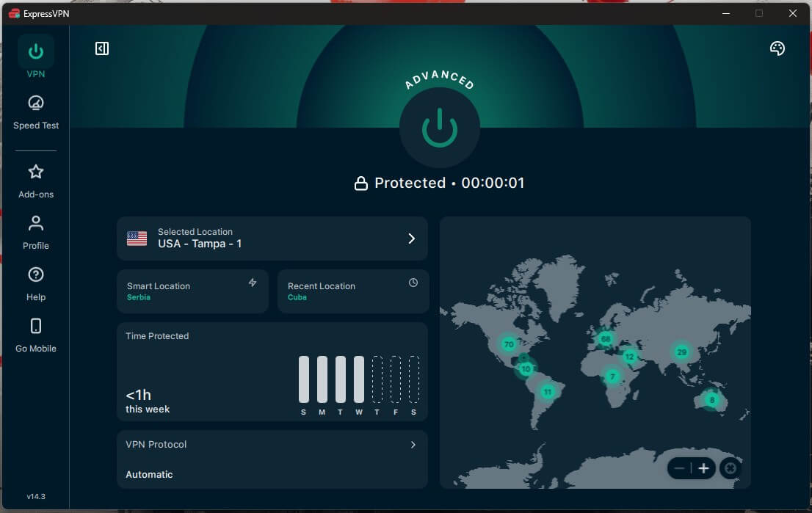The image size is (812, 513).
Task: Open the Go Mobile section
Action: (x=36, y=335)
